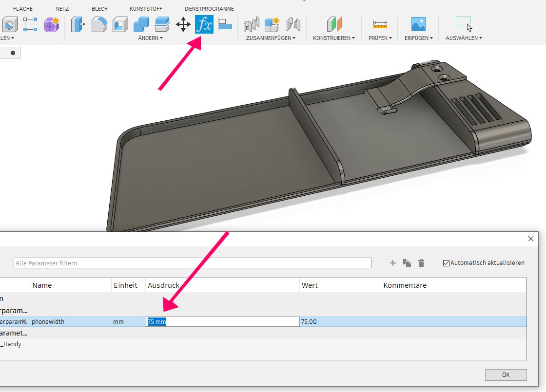The width and height of the screenshot is (546, 392).
Task: Select the Press Pull tool
Action: click(78, 24)
